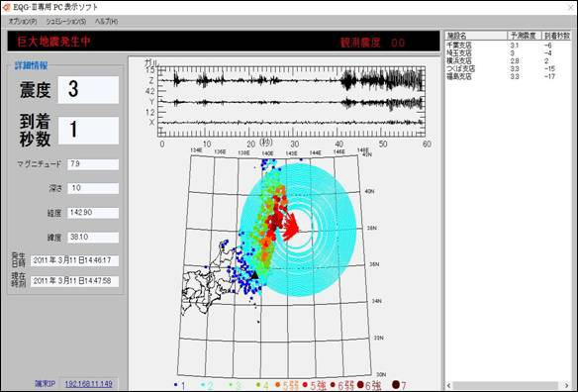This screenshot has height=392, width=578.
Task: Click the 現在時刻 time field
Action: click(x=75, y=281)
